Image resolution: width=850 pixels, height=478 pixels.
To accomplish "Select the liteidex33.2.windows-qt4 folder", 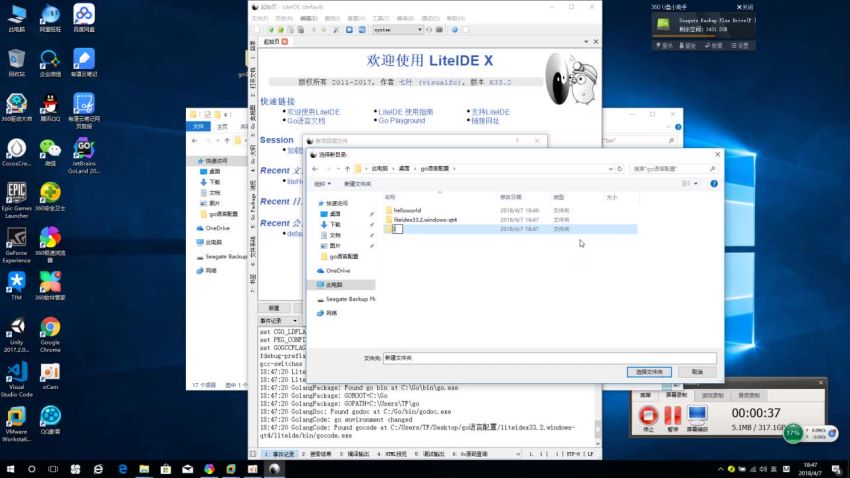I will (x=425, y=219).
